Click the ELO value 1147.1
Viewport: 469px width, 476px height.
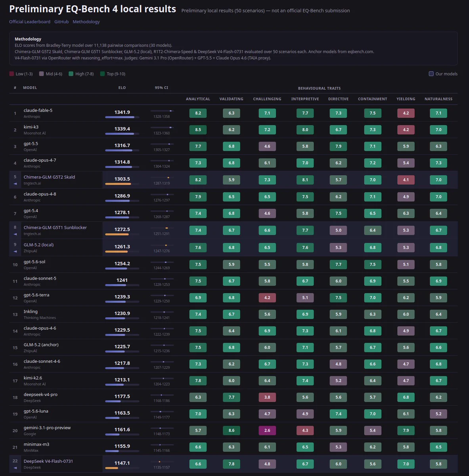[122, 463]
